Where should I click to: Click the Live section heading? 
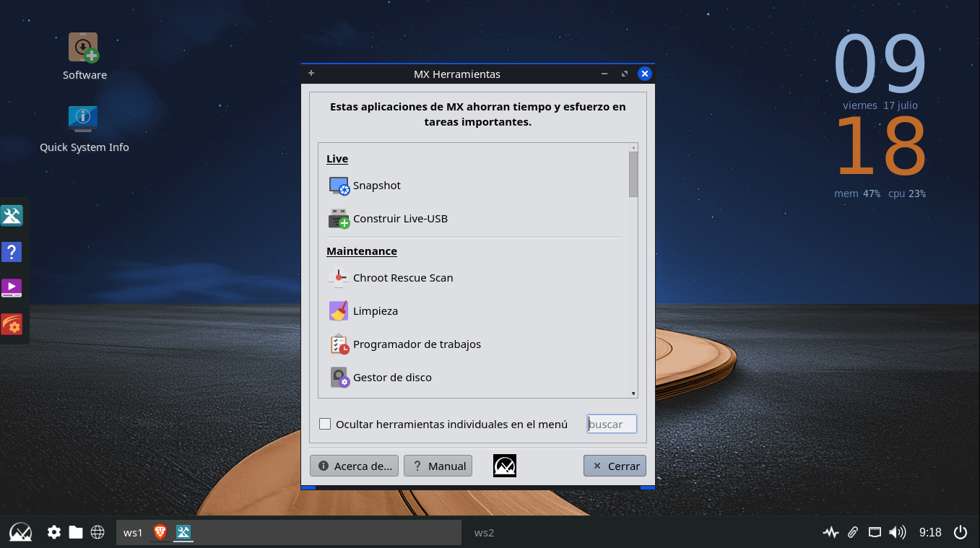point(337,159)
